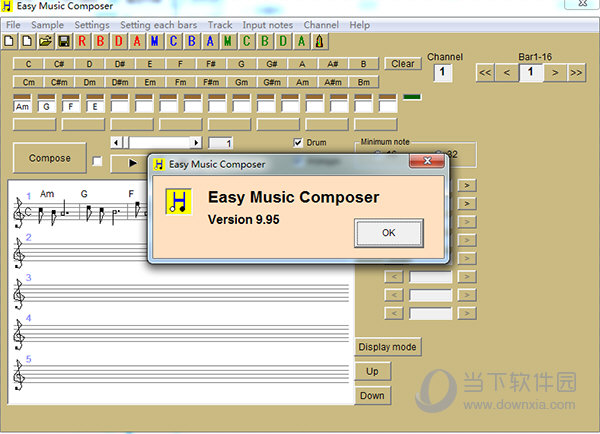The height and width of the screenshot is (434, 600).
Task: Insert the F# chord button
Action: pos(211,64)
